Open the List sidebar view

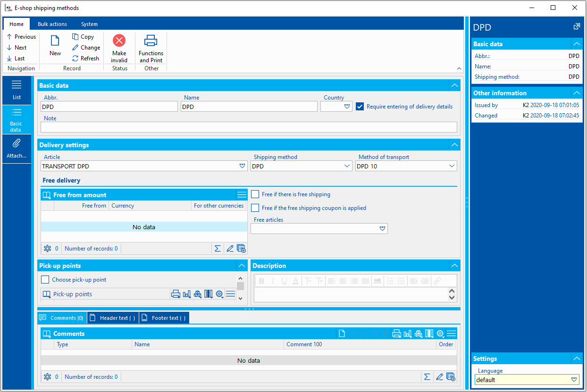click(17, 90)
